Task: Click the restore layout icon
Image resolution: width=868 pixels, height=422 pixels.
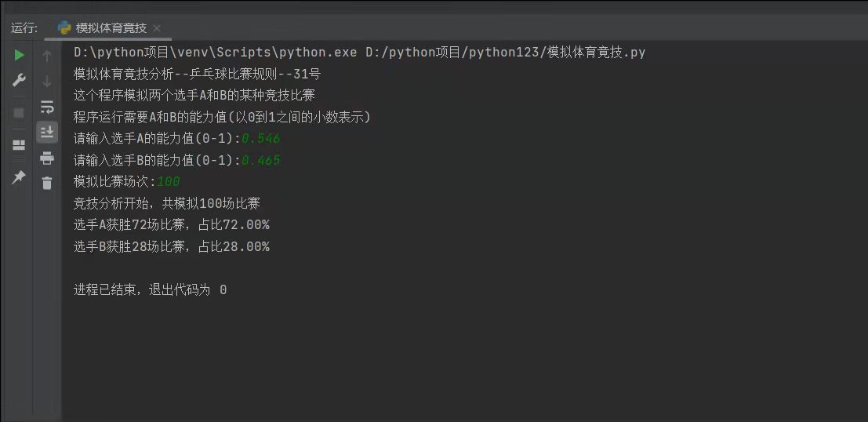Action: 19,145
